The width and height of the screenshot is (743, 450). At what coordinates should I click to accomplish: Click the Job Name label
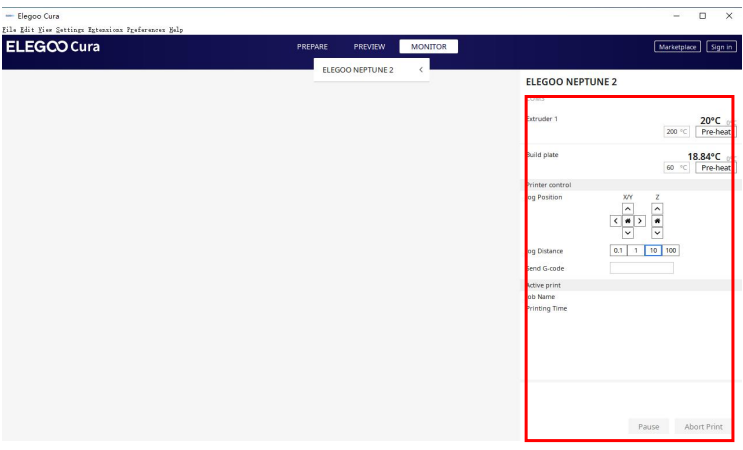point(541,297)
